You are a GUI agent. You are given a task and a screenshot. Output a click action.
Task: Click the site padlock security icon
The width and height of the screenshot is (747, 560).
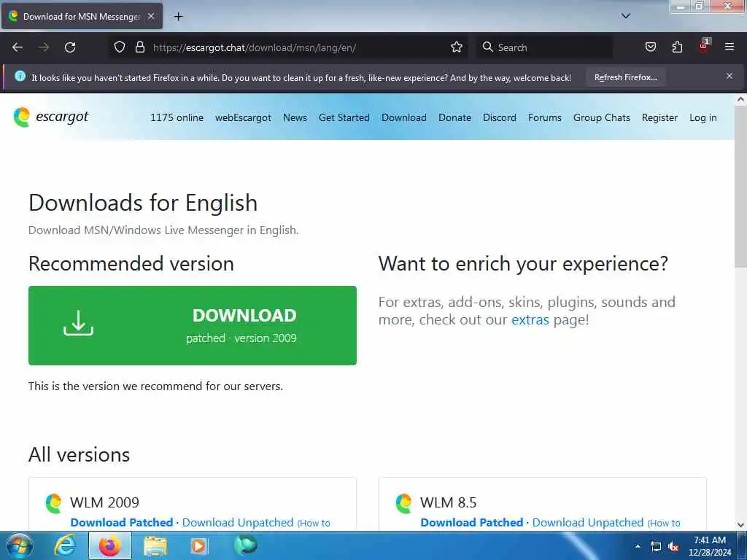point(139,47)
